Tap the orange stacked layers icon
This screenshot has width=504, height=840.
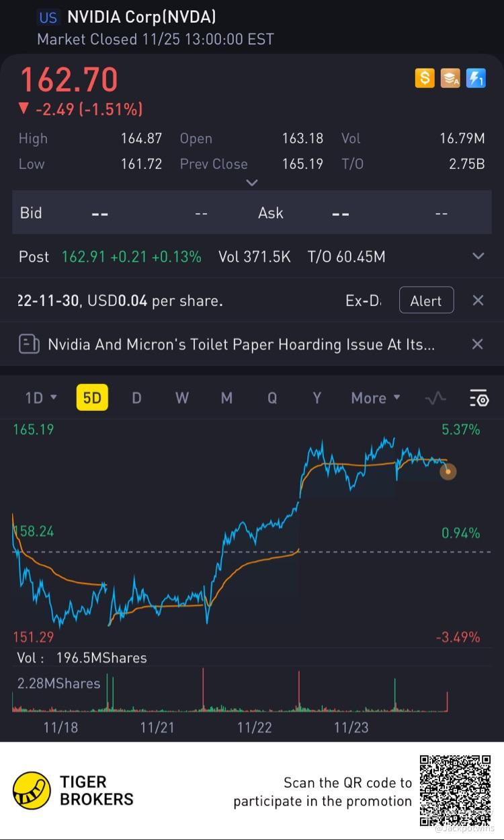point(450,79)
